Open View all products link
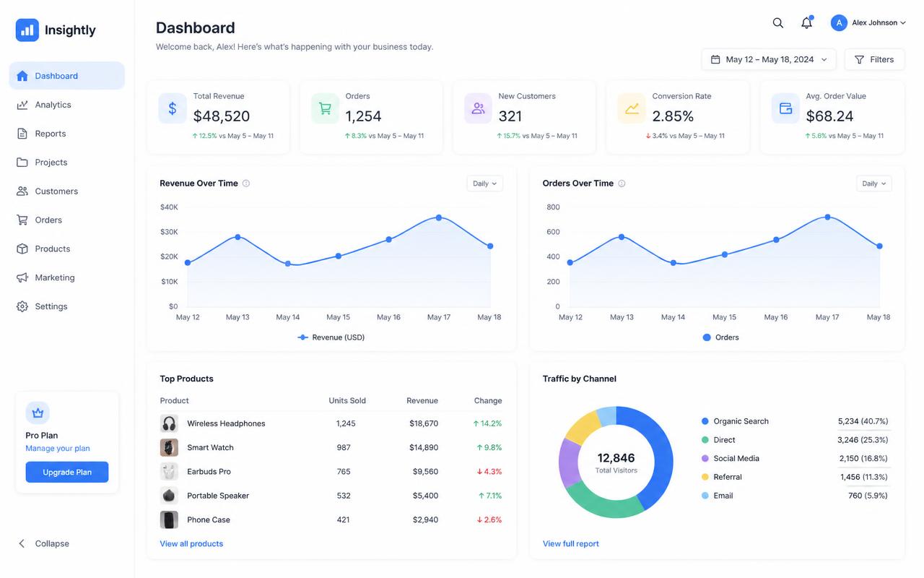This screenshot has height=578, width=924. (191, 543)
